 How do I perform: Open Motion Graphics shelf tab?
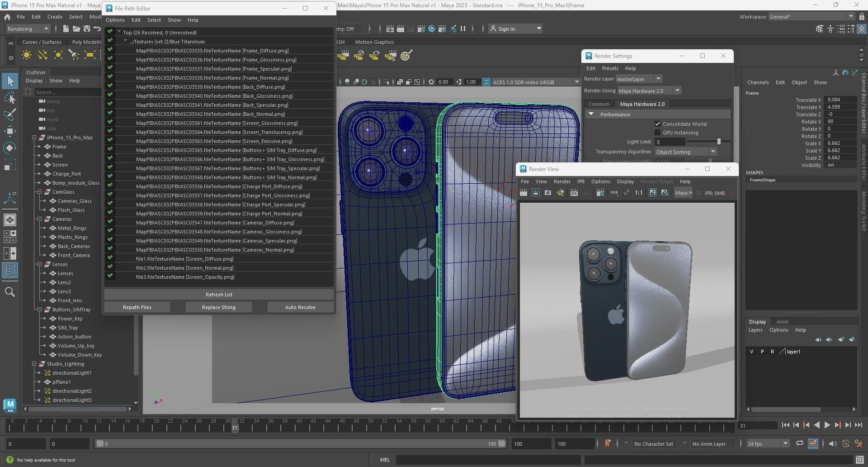pos(374,42)
